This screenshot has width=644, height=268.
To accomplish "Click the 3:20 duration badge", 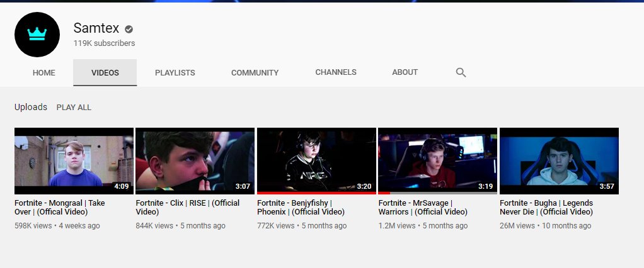I will click(364, 186).
